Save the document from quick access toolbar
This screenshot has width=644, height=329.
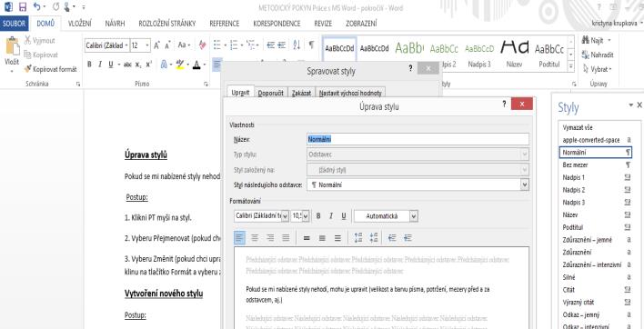[x=23, y=6]
